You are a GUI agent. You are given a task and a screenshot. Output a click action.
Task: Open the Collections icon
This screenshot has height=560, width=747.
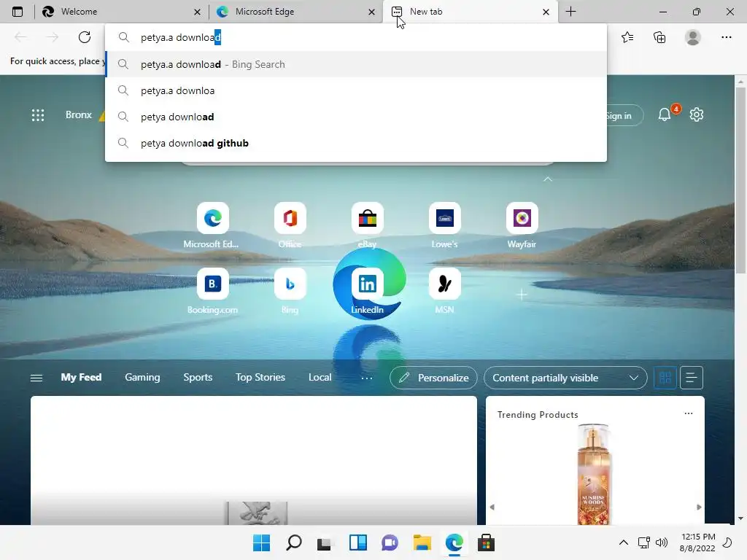click(x=659, y=37)
